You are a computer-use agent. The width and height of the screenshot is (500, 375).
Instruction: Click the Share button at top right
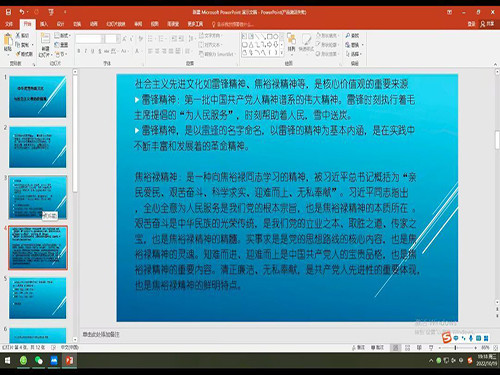point(487,24)
